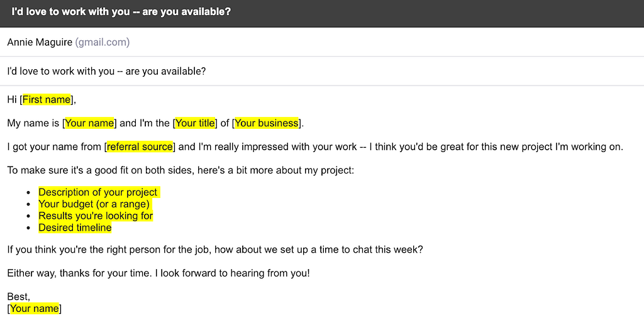This screenshot has width=644, height=330.
Task: Select the Annie Maguire recipient field
Action: (322, 42)
